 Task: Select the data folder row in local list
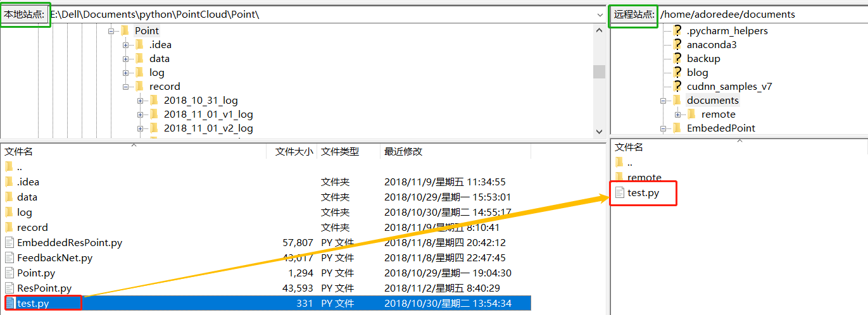pyautogui.click(x=266, y=197)
